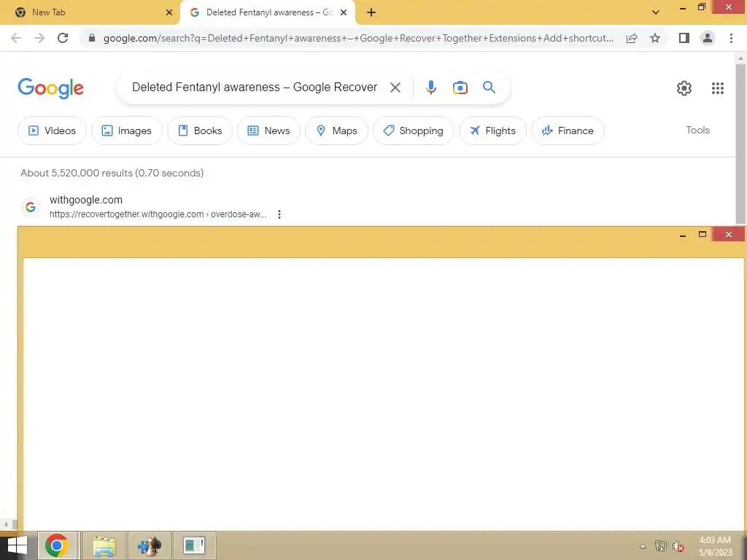
Task: Close the Deleted Fentanyl awareness tab
Action: pyautogui.click(x=344, y=12)
